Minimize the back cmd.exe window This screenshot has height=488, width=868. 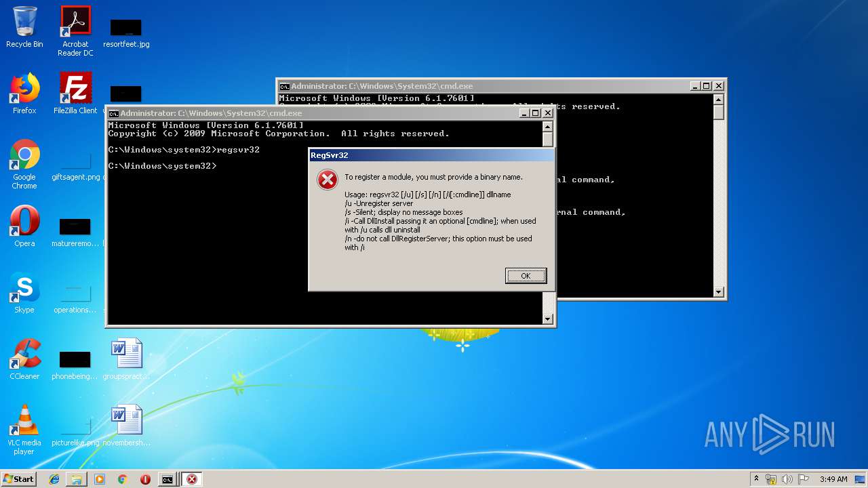[x=695, y=86]
